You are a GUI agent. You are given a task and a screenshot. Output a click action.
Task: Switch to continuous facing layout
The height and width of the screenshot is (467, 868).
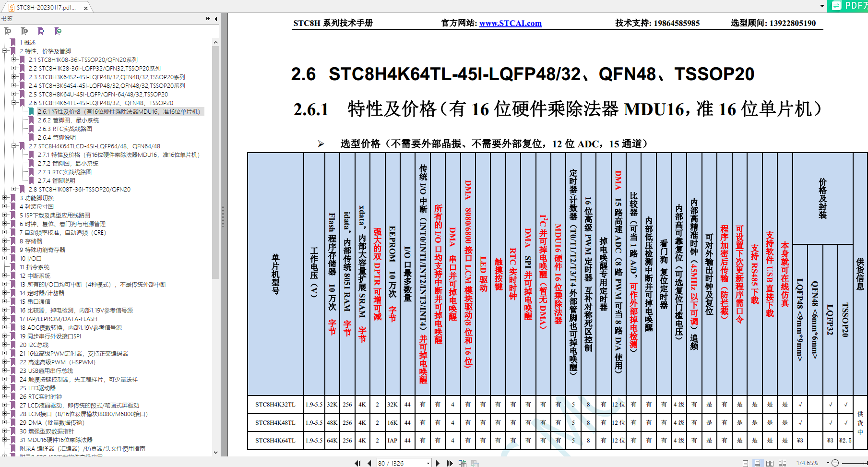pos(782,463)
